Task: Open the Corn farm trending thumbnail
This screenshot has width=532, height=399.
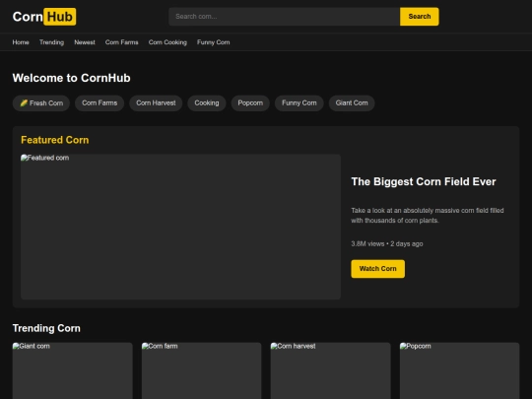Action: tap(202, 370)
